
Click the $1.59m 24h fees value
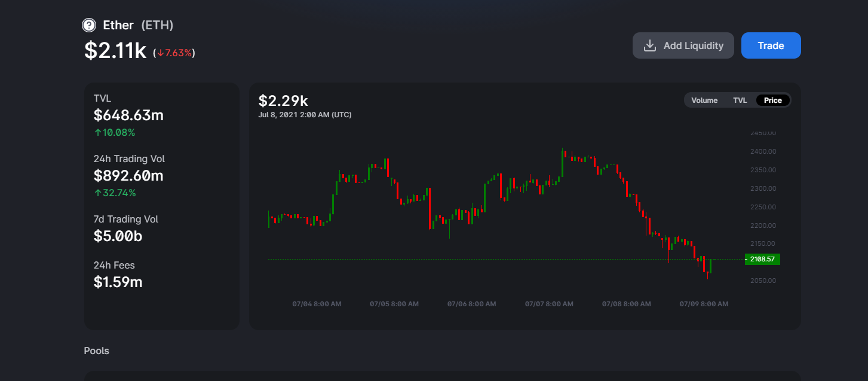(118, 282)
